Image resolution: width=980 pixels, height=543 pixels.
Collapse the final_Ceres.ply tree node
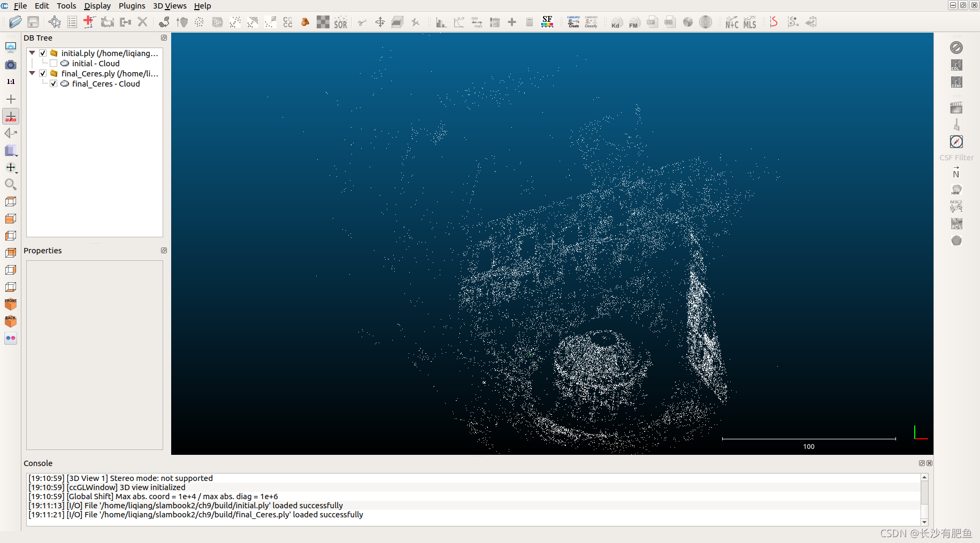coord(32,73)
